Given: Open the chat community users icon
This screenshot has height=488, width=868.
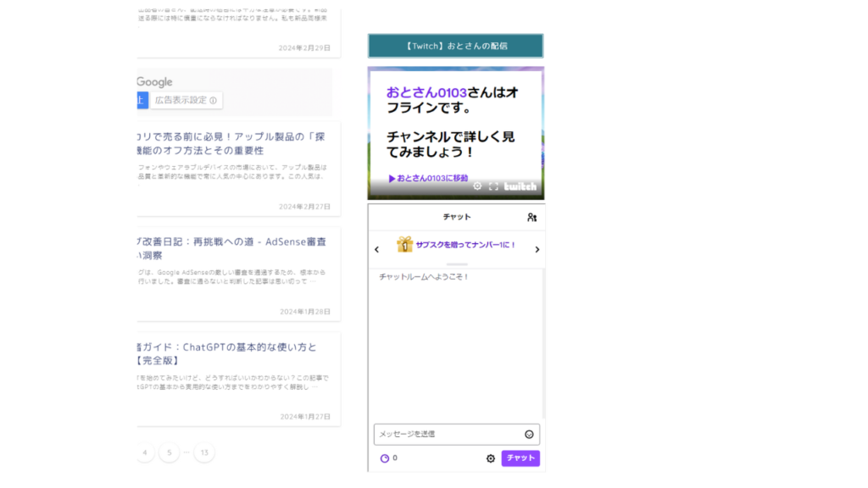Looking at the screenshot, I should tap(532, 218).
